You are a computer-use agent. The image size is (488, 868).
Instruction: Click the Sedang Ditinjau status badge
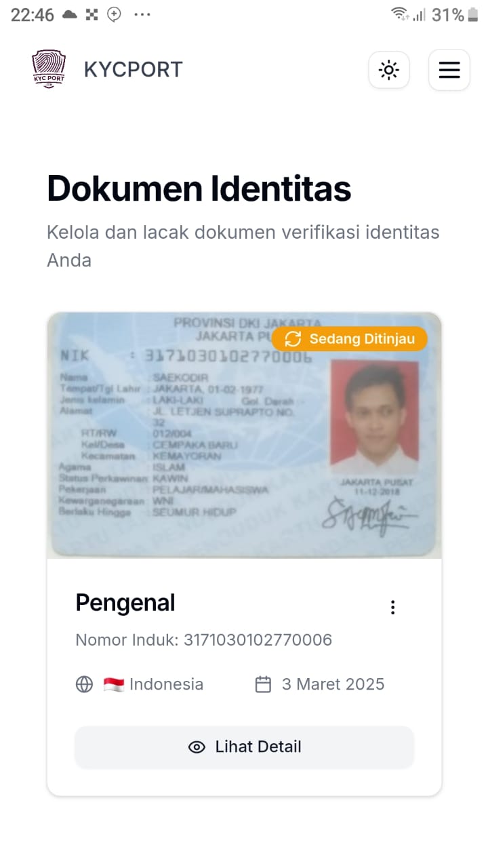pos(350,339)
